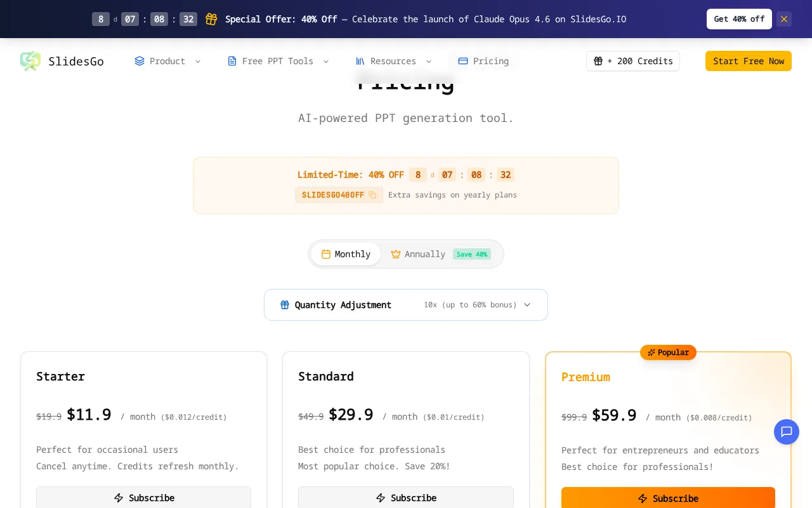
Task: Click the lightning icon on Premium Subscribe
Action: (x=643, y=498)
